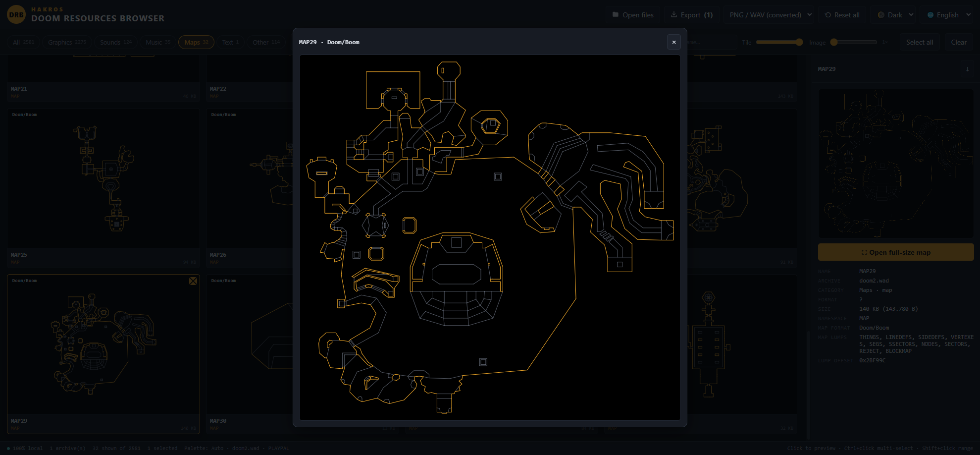Uncheck the selection box on MAP29 tile

(193, 281)
